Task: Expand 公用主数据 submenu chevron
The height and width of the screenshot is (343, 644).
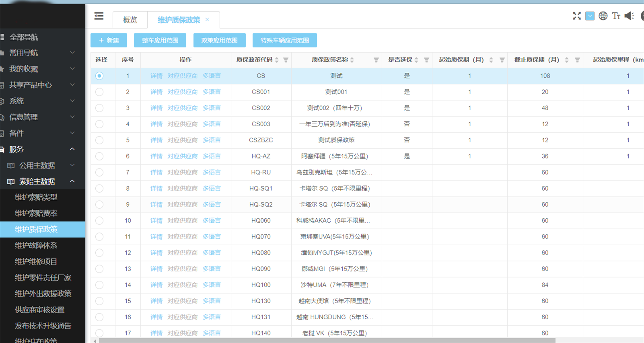Action: (72, 165)
